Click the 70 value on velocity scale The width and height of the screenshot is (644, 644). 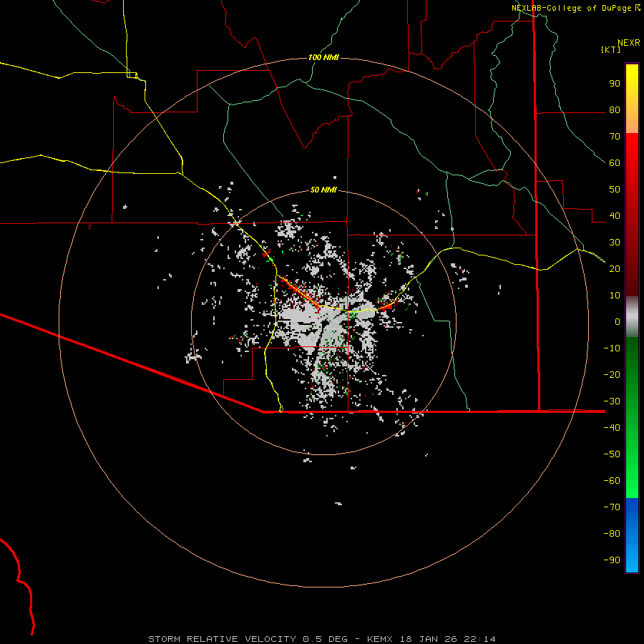pos(615,137)
